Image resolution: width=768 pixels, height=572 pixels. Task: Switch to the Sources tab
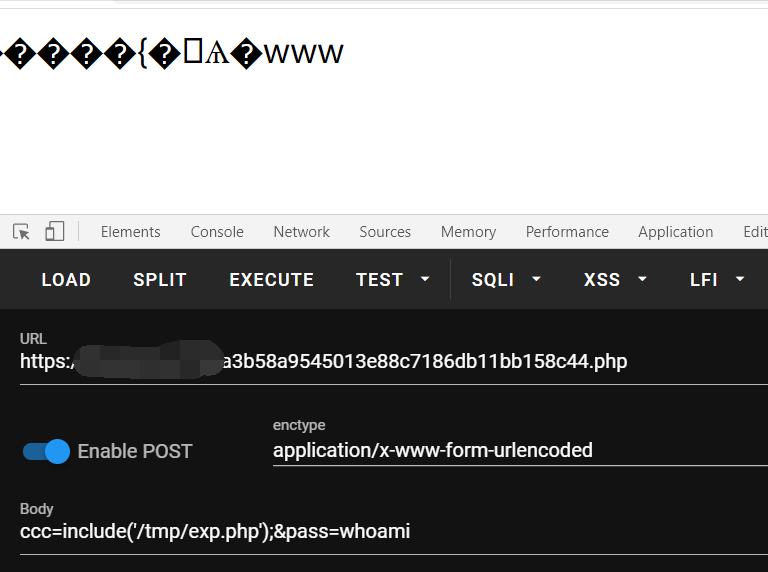[x=385, y=232]
